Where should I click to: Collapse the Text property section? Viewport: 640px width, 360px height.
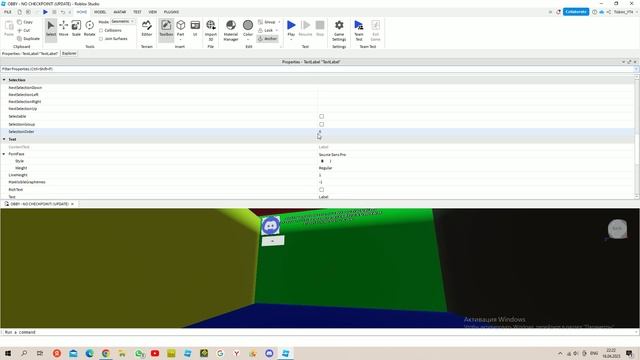click(4, 139)
